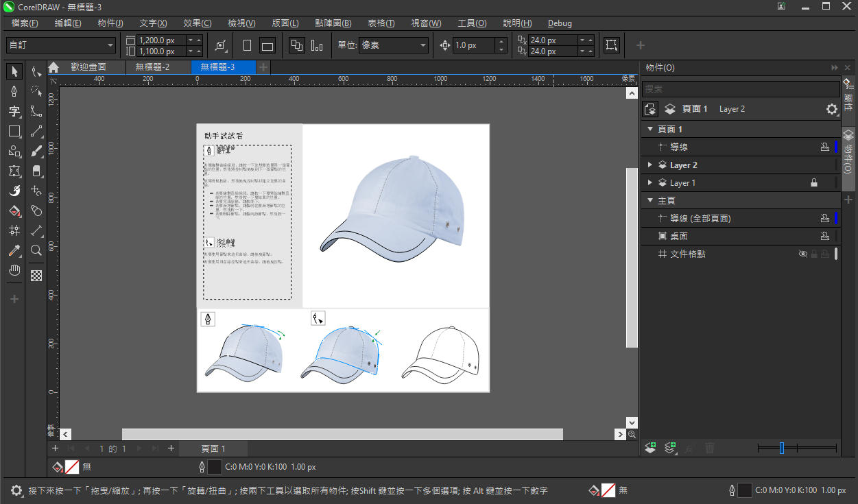Activate the Zoom magnifier tool
Screen dimensions: 858x504
pos(36,250)
